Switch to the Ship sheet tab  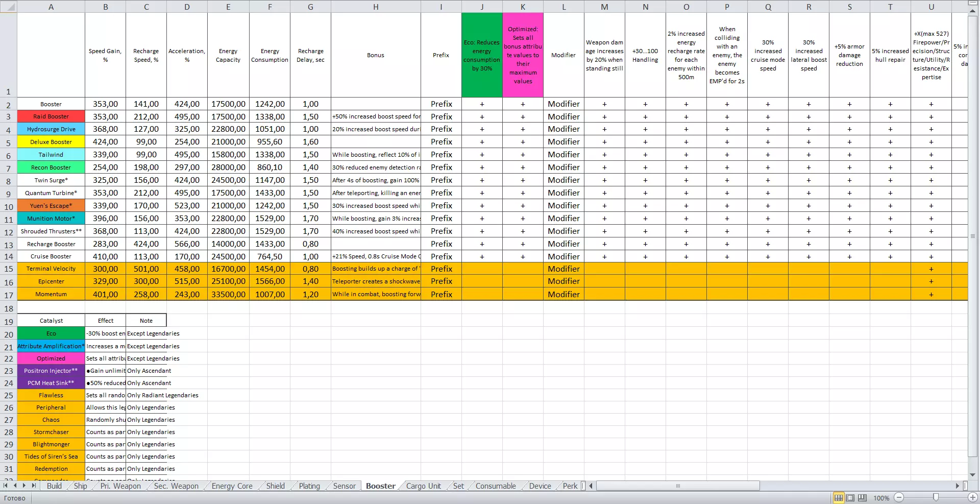click(x=81, y=486)
